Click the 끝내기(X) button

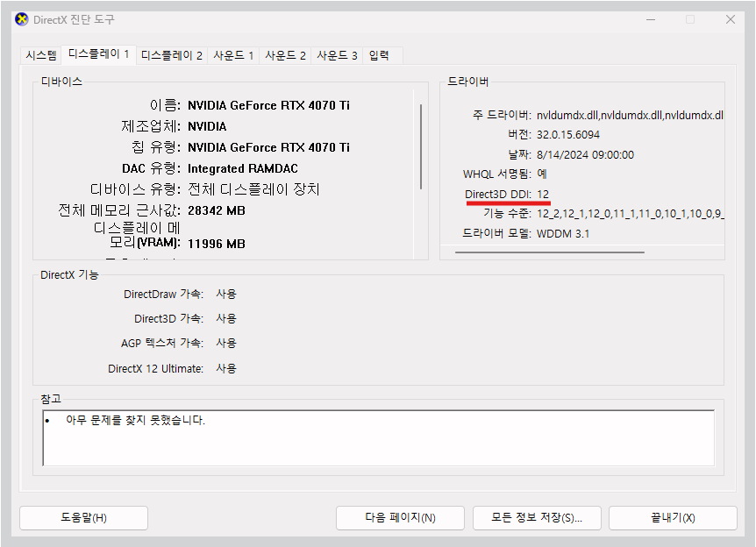[x=673, y=517]
